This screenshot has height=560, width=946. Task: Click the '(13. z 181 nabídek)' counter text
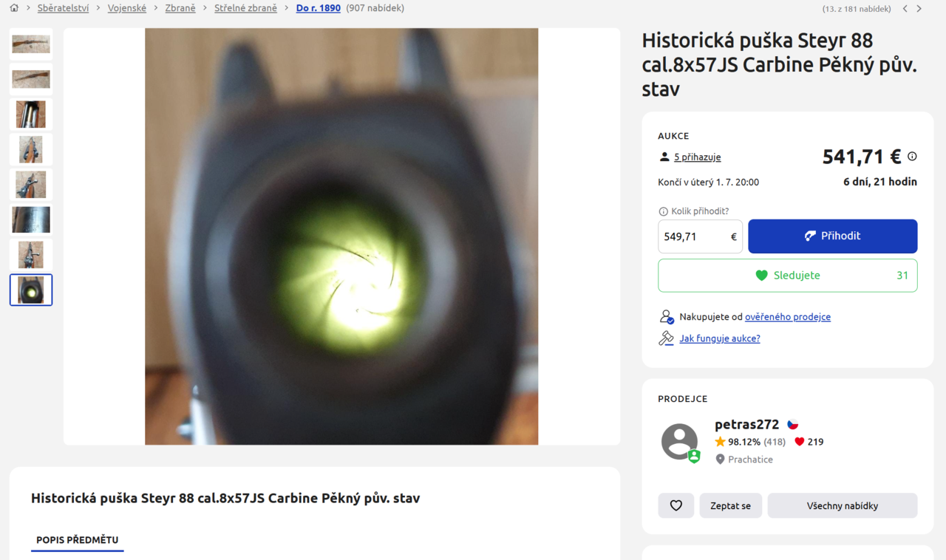tap(856, 9)
